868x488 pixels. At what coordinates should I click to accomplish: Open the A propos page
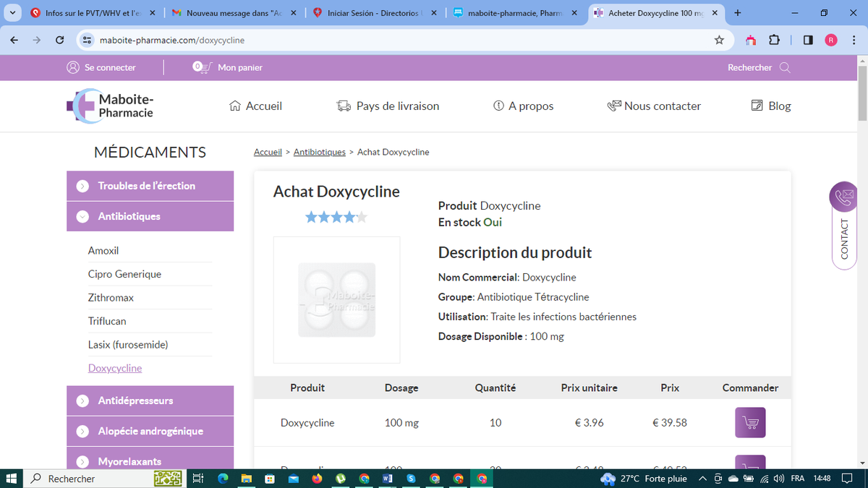[x=523, y=106]
